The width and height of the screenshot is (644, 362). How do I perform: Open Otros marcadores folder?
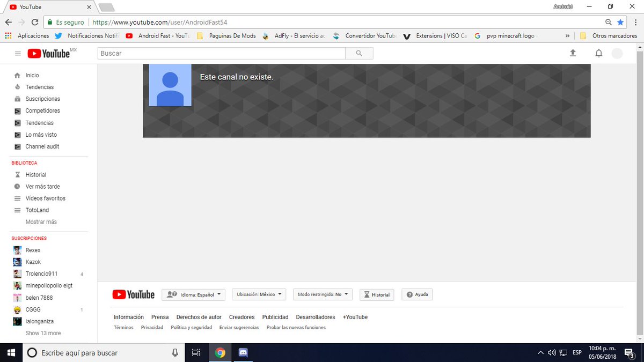[x=609, y=36]
